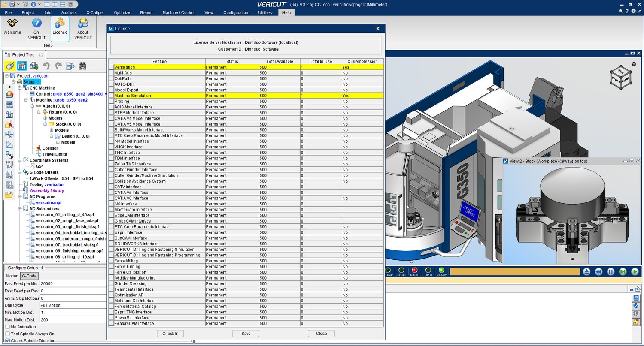Open the Analysis menu
The image size is (644, 346).
(69, 12)
